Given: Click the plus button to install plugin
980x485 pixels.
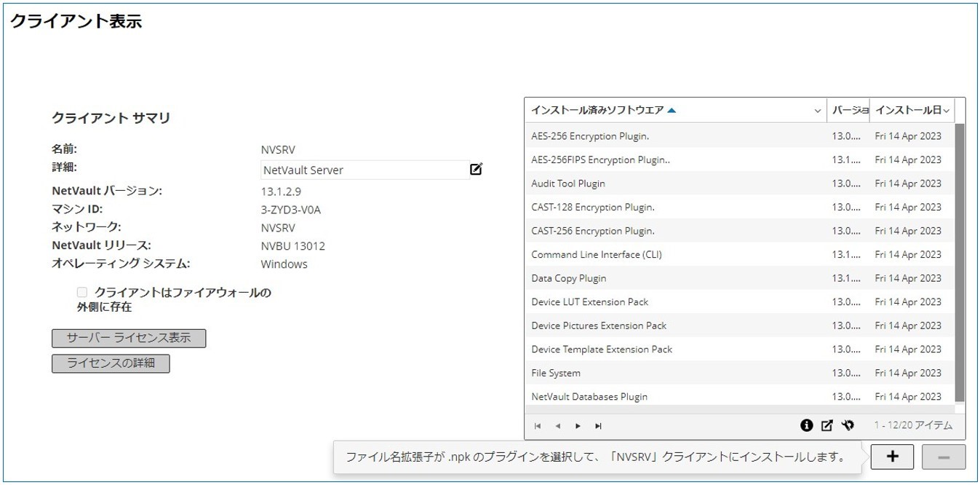Looking at the screenshot, I should (x=892, y=457).
